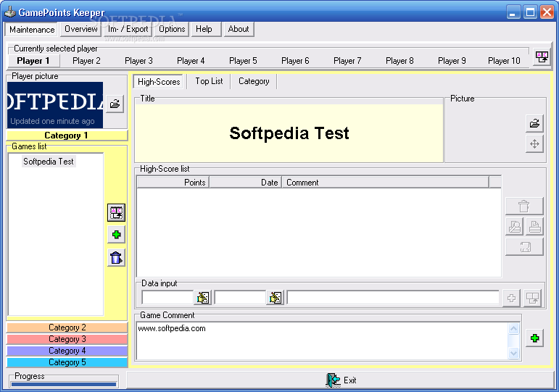
Task: Select Player 2
Action: [86, 61]
